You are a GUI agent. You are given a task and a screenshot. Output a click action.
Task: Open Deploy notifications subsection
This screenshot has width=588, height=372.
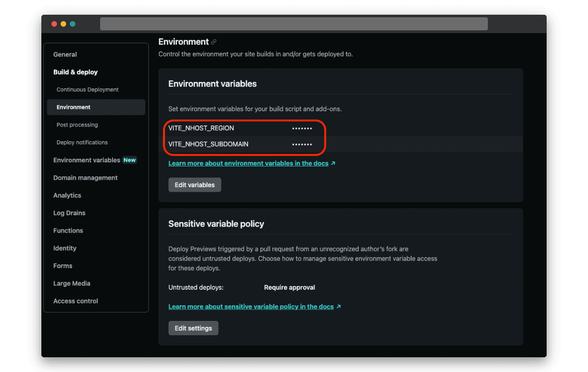[82, 143]
